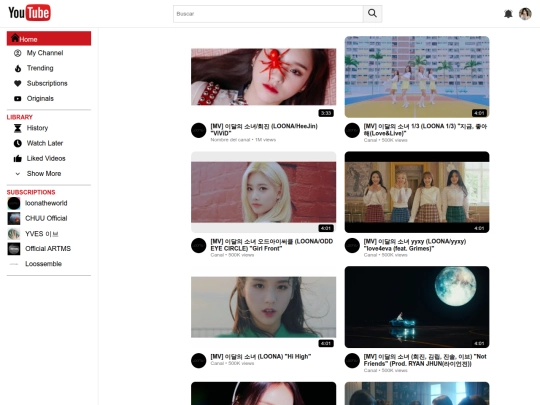
Task: Play the HeeJin ViViD video thumbnail
Action: coord(263,77)
